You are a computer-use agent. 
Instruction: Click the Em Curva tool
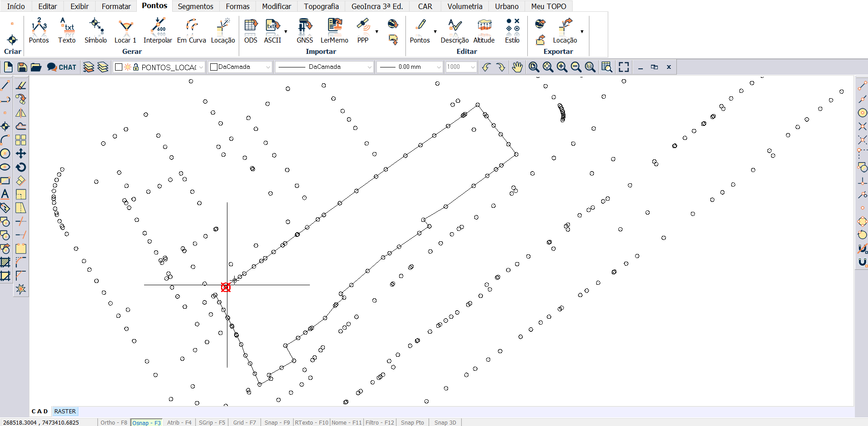[191, 31]
